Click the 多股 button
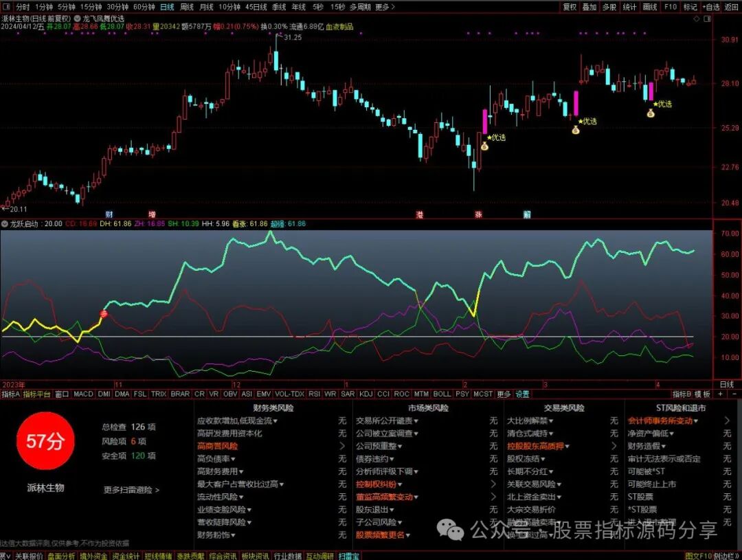Viewport: 742px width, 560px height. [609, 7]
